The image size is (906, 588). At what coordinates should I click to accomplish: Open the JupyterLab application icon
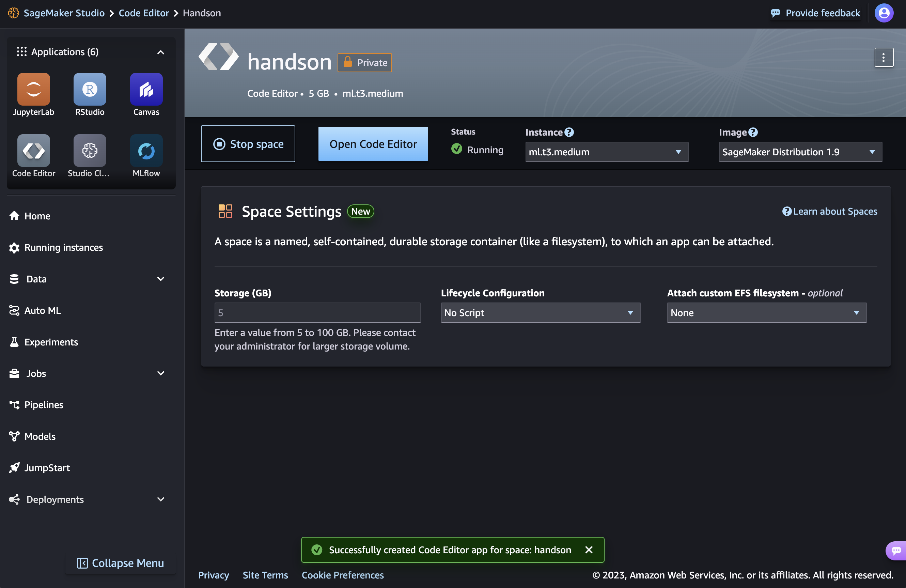tap(33, 89)
